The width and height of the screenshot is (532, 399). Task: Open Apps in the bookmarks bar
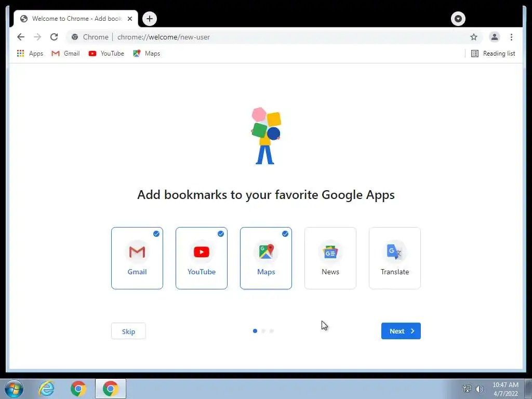[30, 54]
